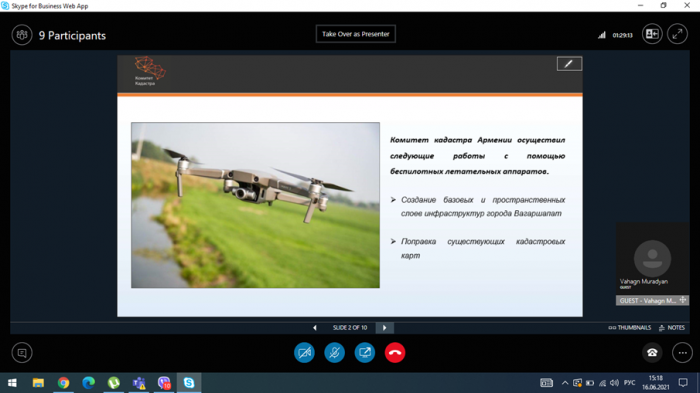Toggle the video camera on
700x393 pixels.
(304, 352)
